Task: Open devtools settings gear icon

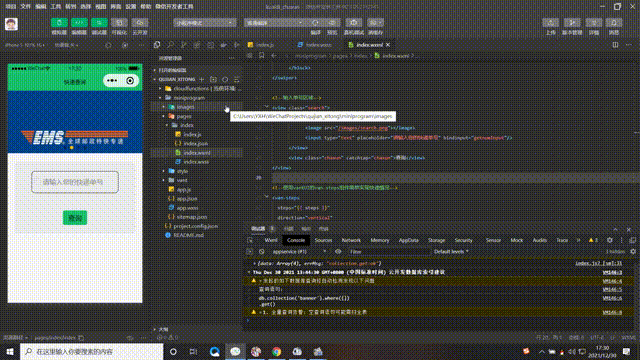Action: click(610, 240)
